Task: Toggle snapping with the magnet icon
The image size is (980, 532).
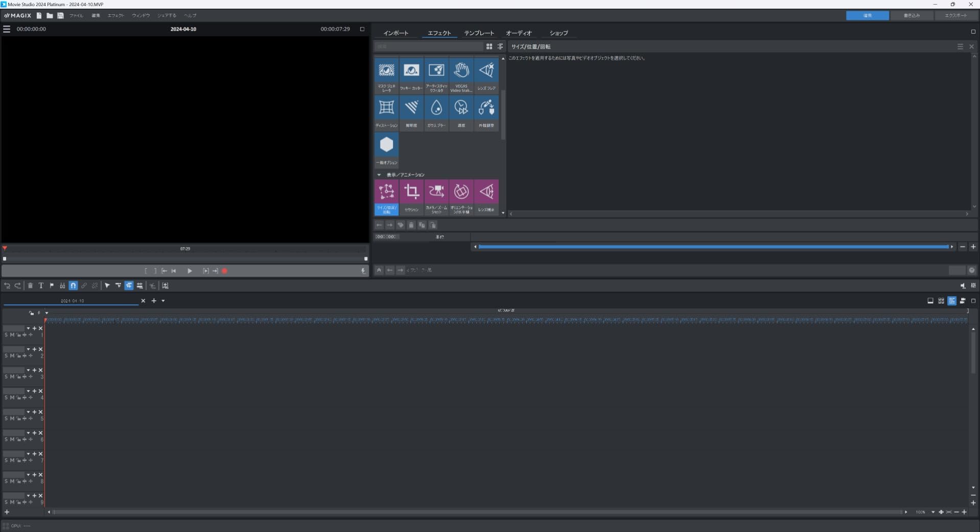Action: tap(73, 286)
